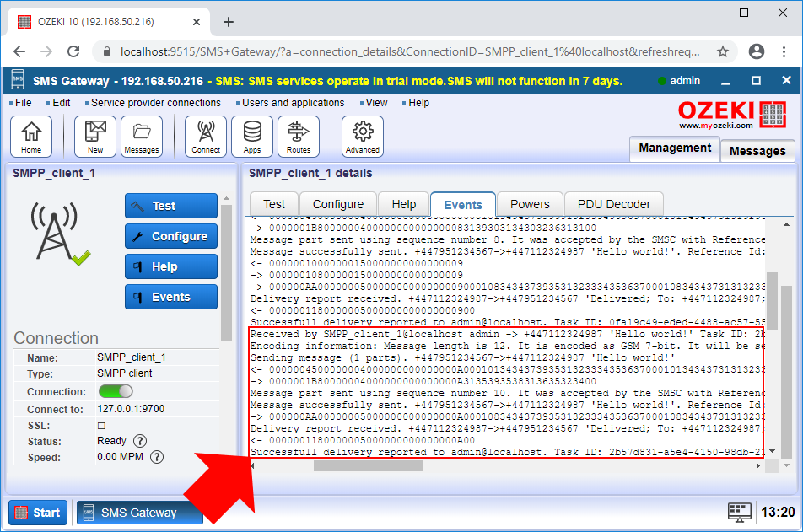Image resolution: width=803 pixels, height=532 pixels.
Task: Click the Speed help question mark icon
Action: pyautogui.click(x=157, y=457)
